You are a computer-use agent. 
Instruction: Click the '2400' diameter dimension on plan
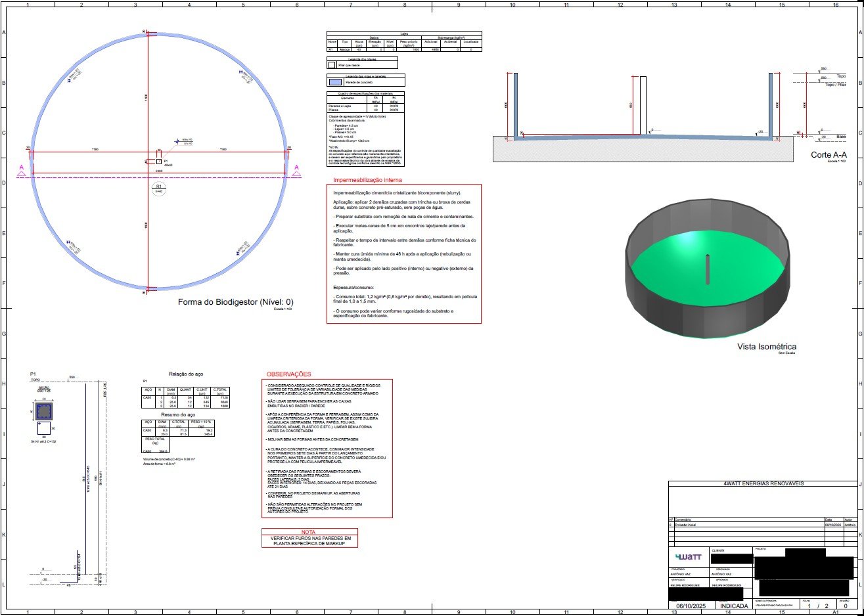click(x=158, y=171)
